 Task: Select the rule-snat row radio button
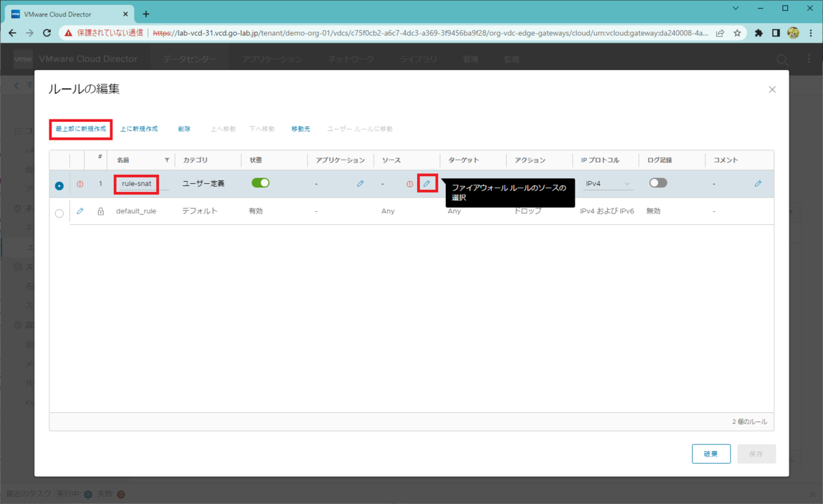point(59,185)
